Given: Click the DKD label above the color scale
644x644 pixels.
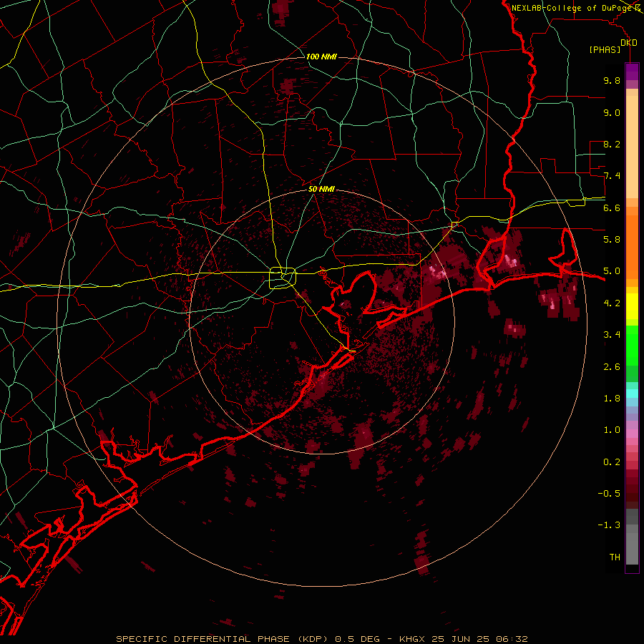Looking at the screenshot, I should tap(629, 43).
